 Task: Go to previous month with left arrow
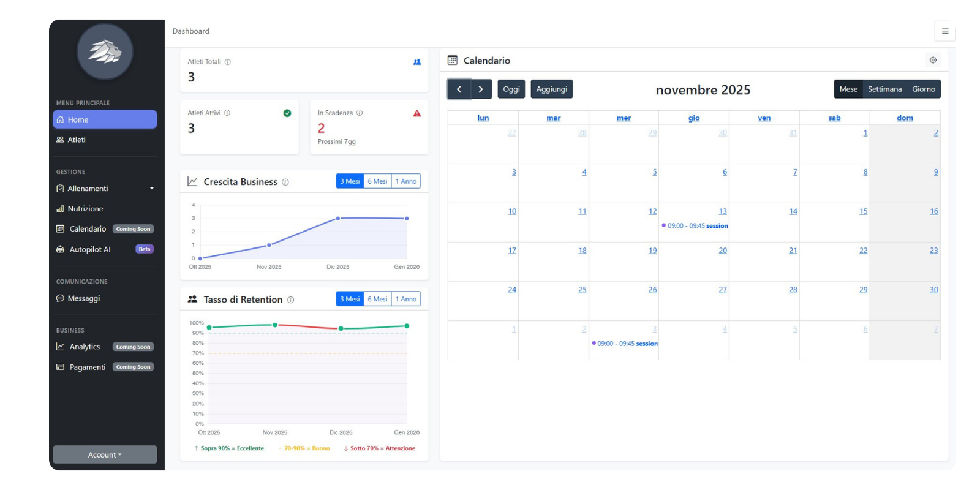pyautogui.click(x=459, y=89)
